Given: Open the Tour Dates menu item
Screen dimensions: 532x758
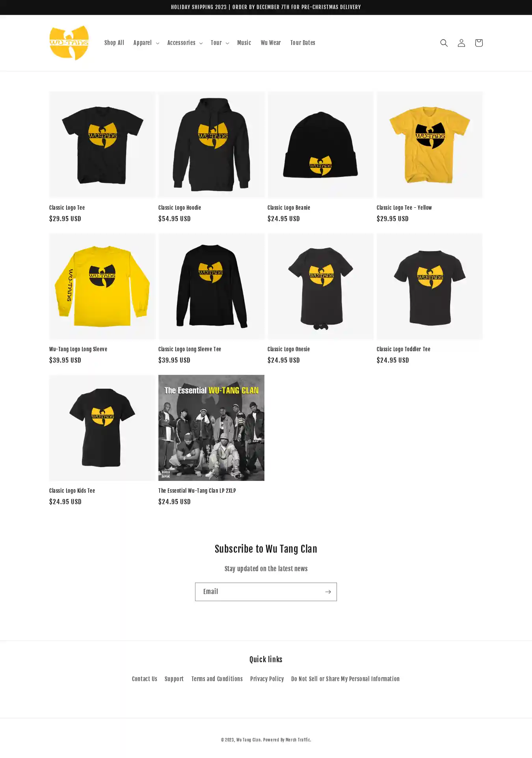Looking at the screenshot, I should (303, 43).
